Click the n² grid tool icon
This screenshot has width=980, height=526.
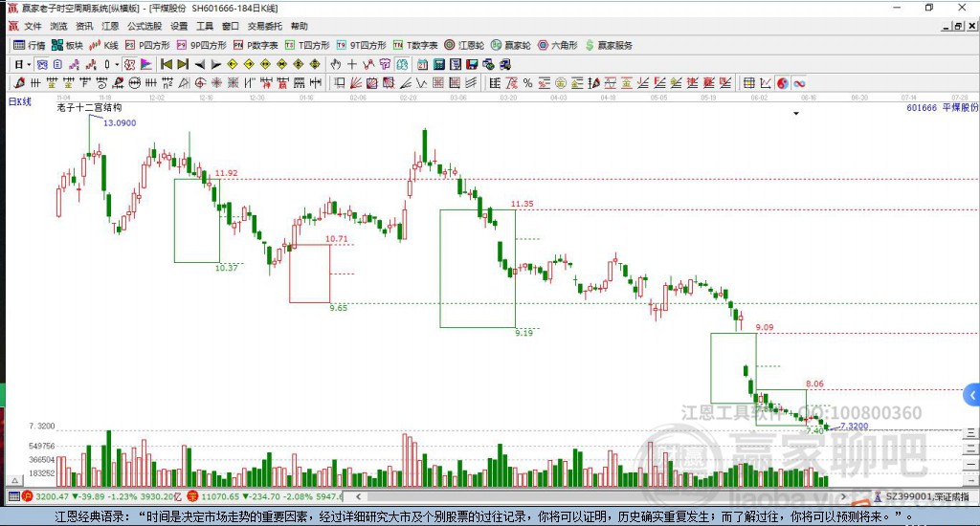point(167,83)
